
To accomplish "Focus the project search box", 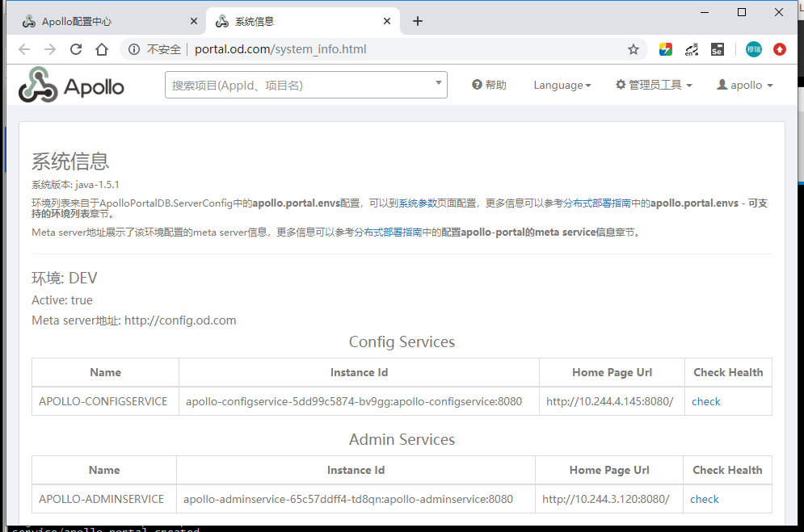I will 306,85.
